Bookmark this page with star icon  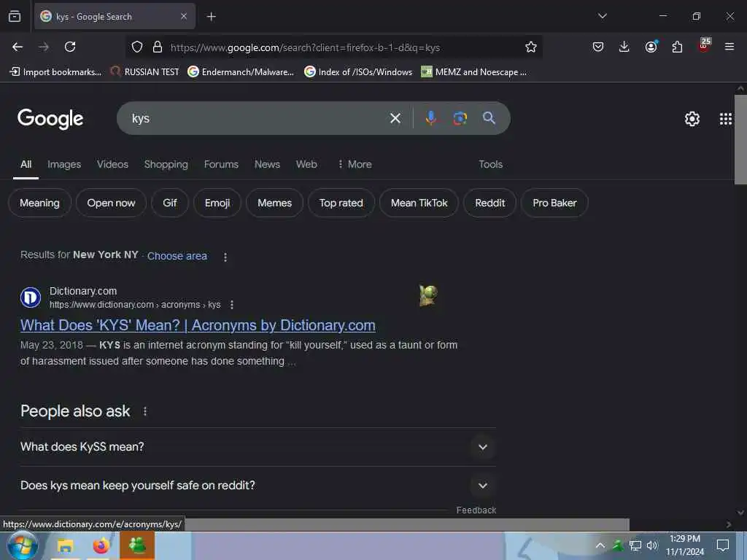tap(531, 47)
